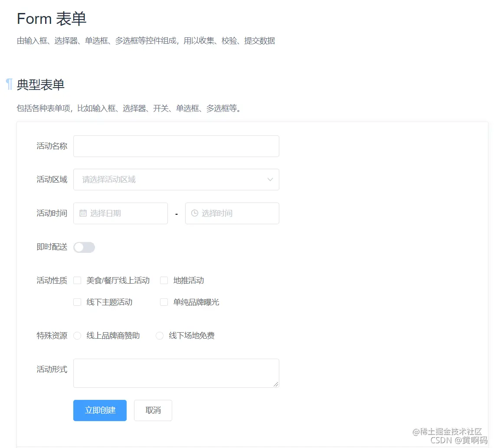Click the paragraph anchor icon beside 典型表单
The height and width of the screenshot is (448, 494).
click(x=9, y=85)
